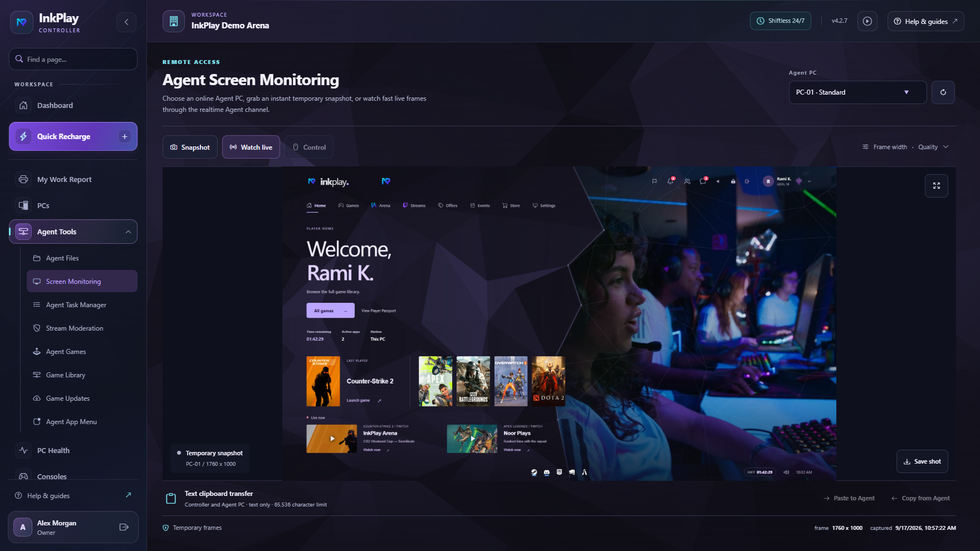Click the Temporary snapshot label
Screen dimensions: 980x551
pos(214,453)
